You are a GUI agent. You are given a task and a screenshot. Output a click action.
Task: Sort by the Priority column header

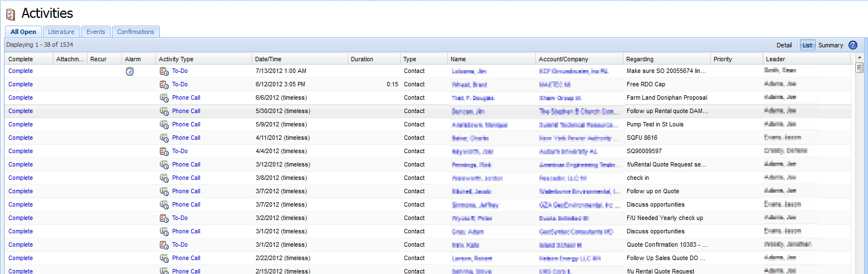[x=722, y=59]
